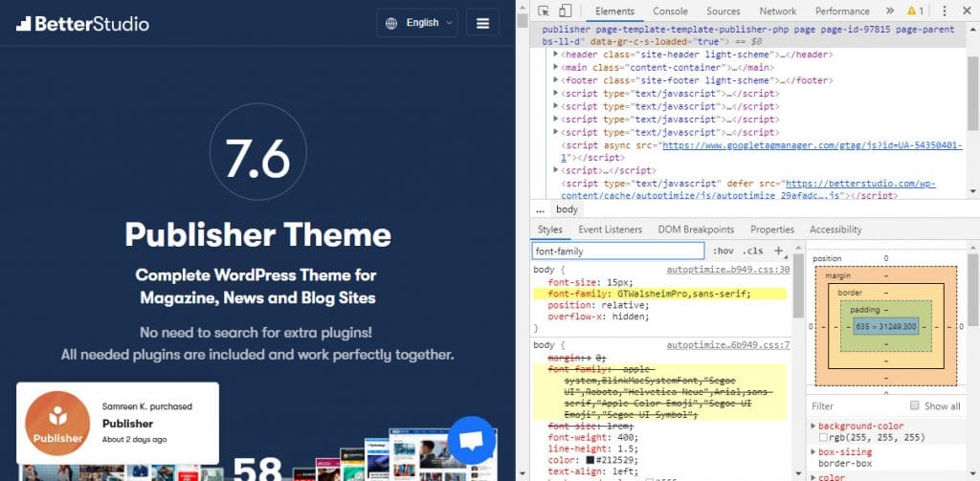Expand the box-sizing computed property
Screen dimensions: 980x481
813,451
